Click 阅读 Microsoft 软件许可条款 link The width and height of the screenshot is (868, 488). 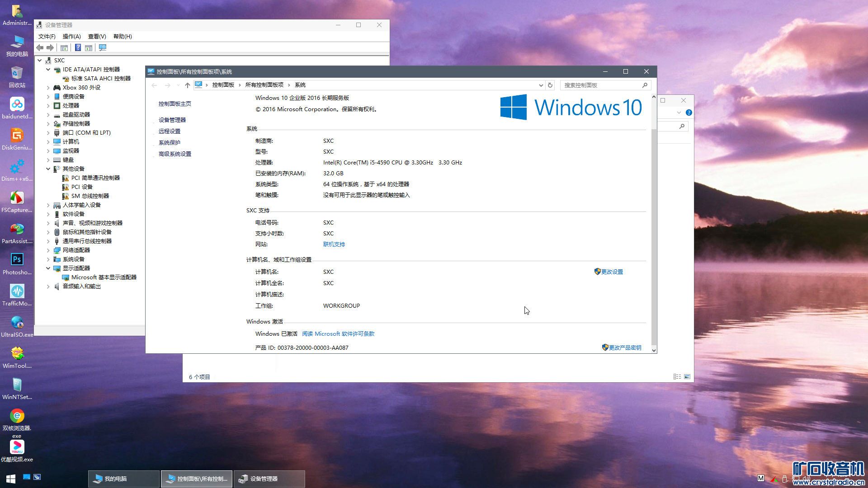click(x=338, y=334)
